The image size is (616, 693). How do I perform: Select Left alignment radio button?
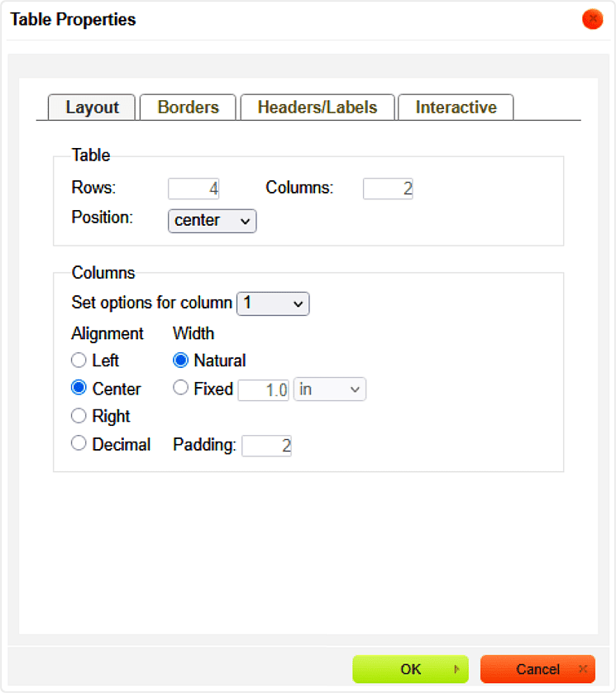tap(79, 361)
